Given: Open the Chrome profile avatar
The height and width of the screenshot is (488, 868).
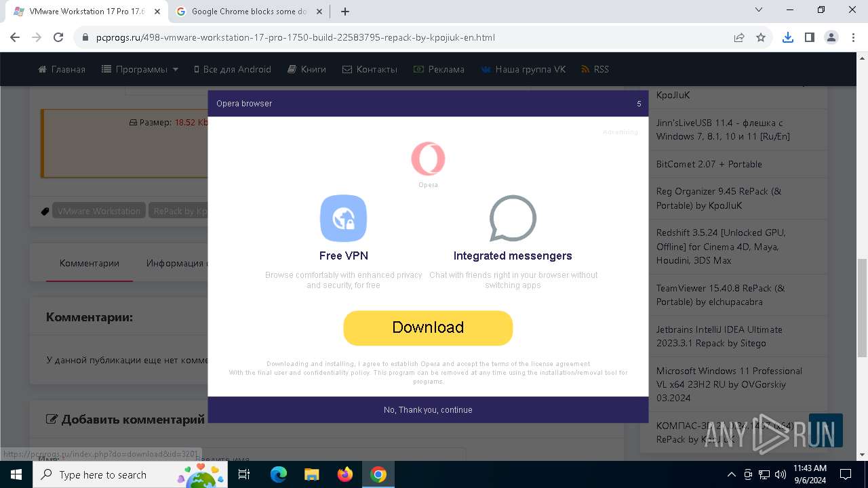Looking at the screenshot, I should (831, 37).
